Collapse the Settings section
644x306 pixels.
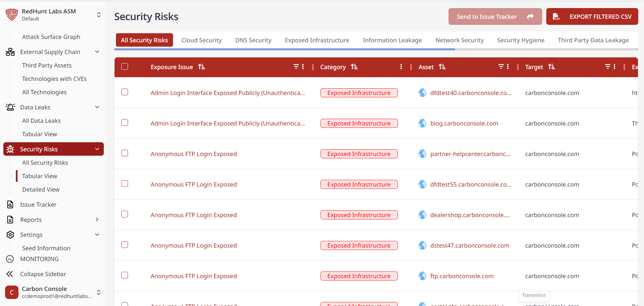(x=97, y=235)
